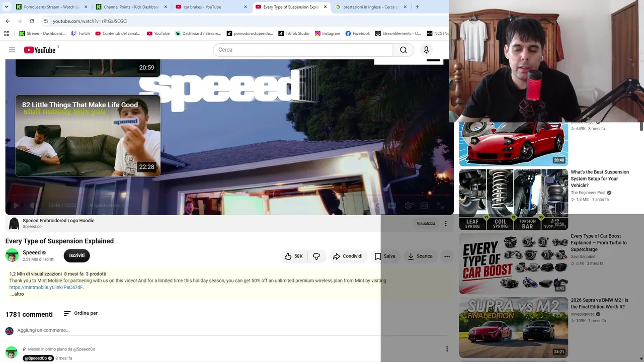Open pomodorostupendo TikTok bookmark

tap(250, 34)
